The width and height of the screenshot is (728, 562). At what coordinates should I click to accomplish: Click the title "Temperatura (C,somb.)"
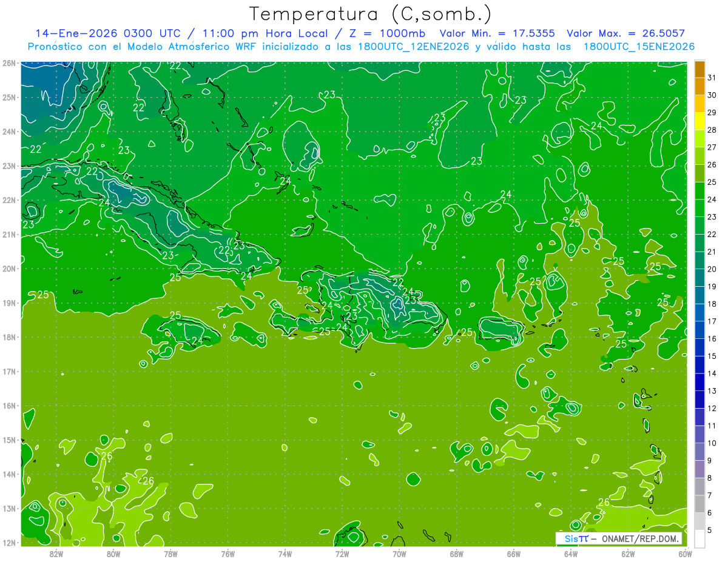[371, 15]
